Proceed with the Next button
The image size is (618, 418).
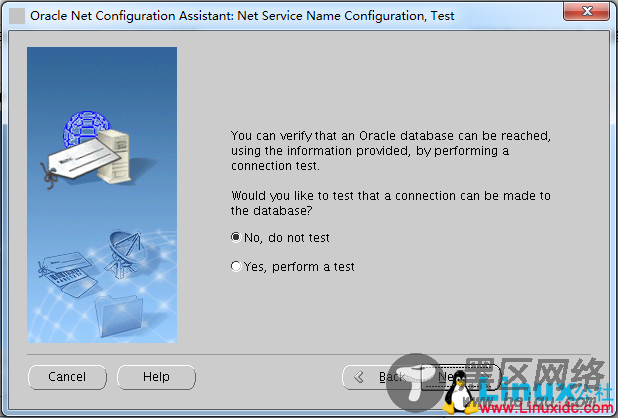pos(460,377)
